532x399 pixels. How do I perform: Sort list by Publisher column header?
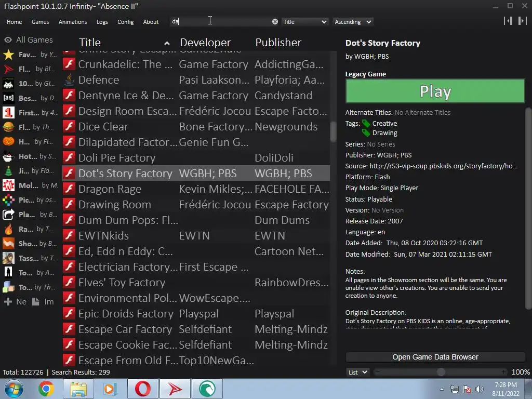click(x=278, y=43)
